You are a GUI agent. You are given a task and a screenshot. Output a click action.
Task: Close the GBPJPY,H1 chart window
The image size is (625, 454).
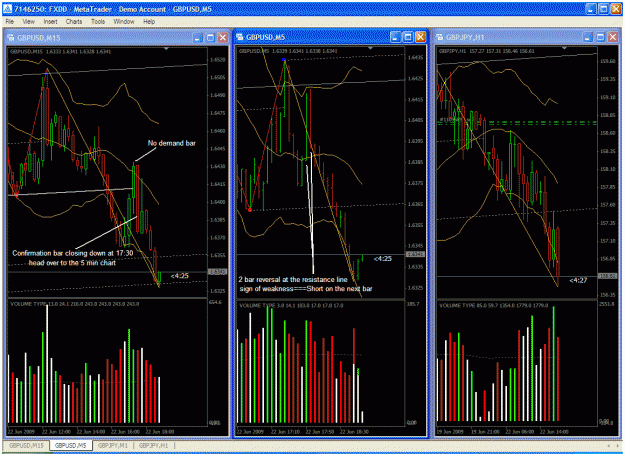tap(613, 37)
